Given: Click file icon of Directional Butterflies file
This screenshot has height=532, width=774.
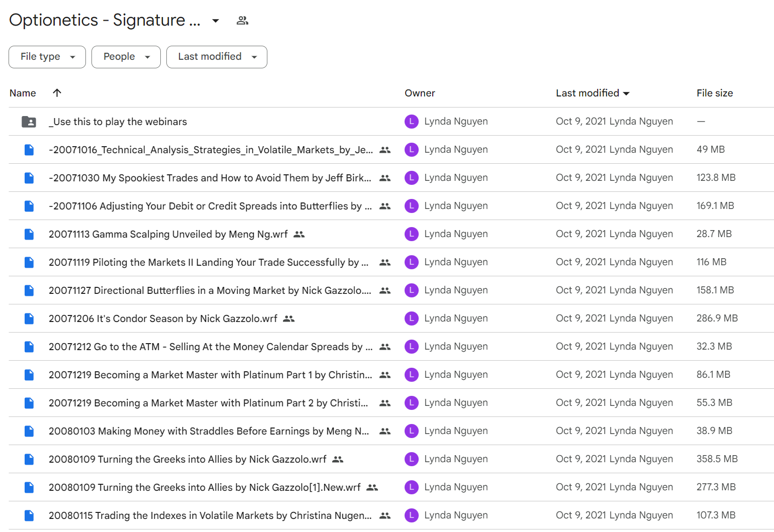Looking at the screenshot, I should [29, 290].
